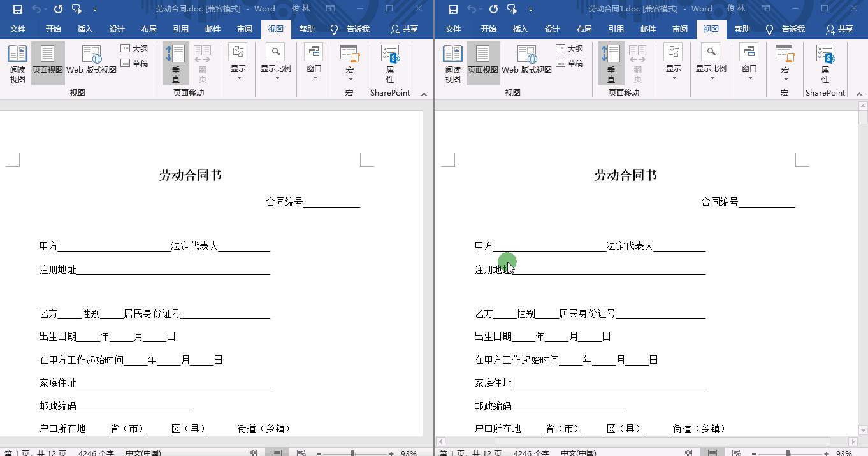Open the 审阅 ribbon tab
This screenshot has height=456, width=868.
pyautogui.click(x=244, y=29)
